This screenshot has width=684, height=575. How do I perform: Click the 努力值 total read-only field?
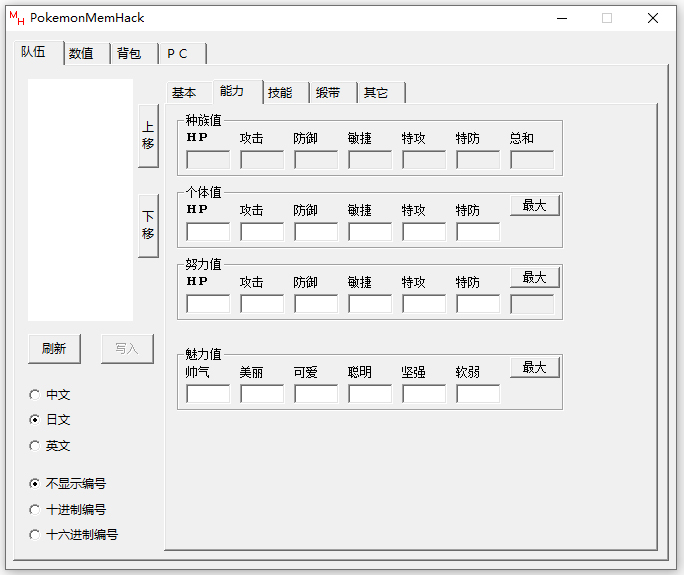point(532,304)
